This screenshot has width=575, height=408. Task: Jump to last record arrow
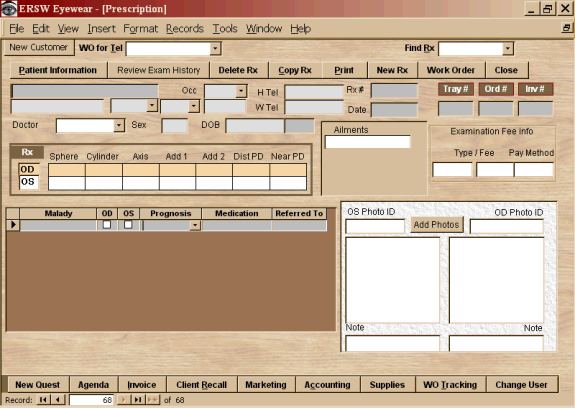coord(138,400)
